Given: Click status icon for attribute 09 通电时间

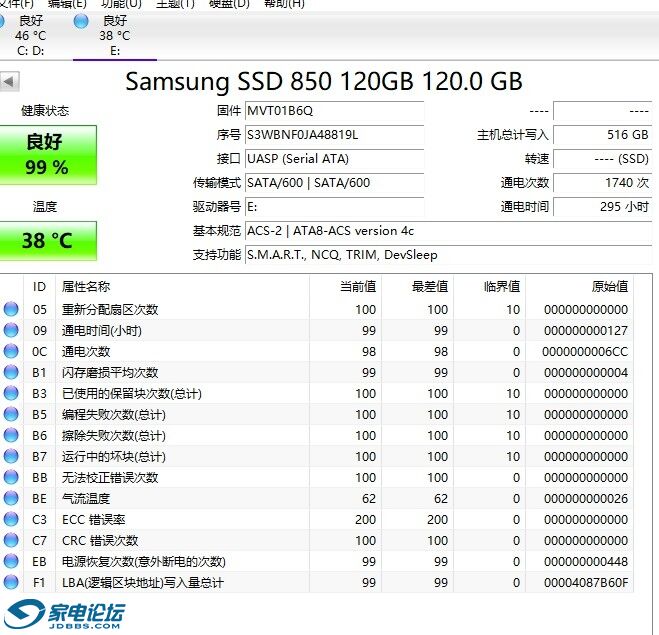Looking at the screenshot, I should point(11,330).
